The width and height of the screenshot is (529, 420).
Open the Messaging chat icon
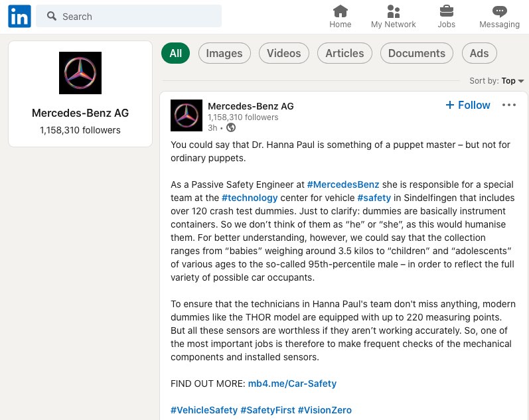pos(499,11)
